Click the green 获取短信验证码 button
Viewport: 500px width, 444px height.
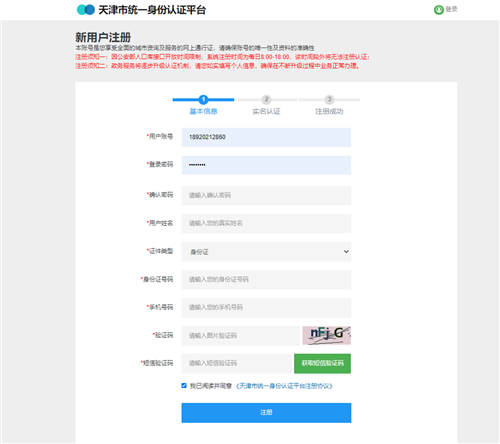click(x=322, y=363)
